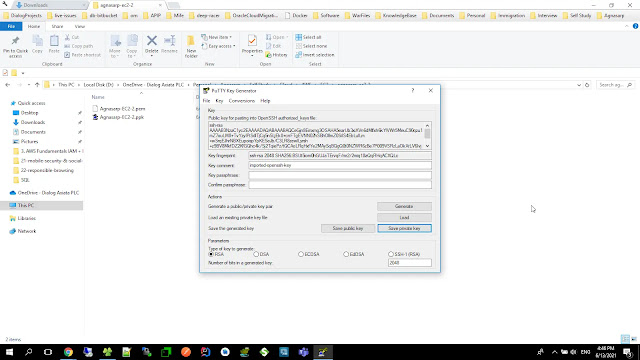Open the PuTTY help question-mark button
This screenshot has height=360, width=640.
413,91
